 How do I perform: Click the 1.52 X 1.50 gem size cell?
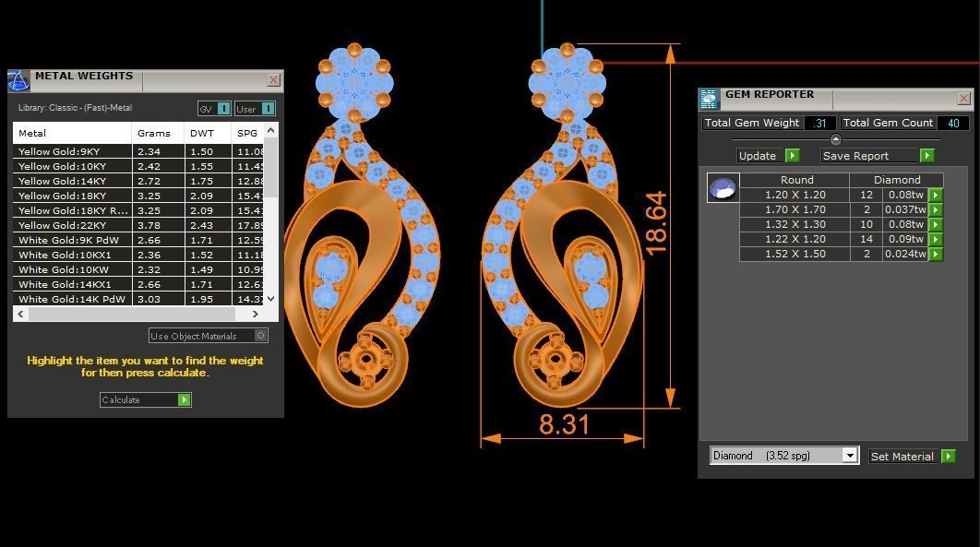point(795,255)
